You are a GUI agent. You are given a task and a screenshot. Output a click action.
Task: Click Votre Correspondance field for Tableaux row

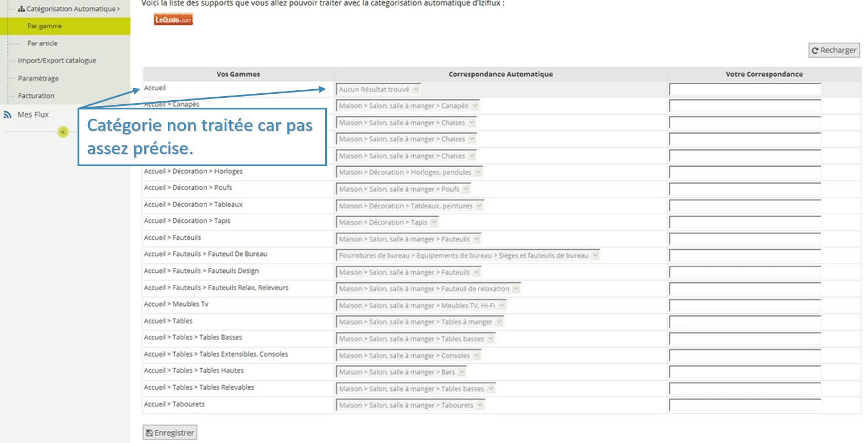pyautogui.click(x=745, y=206)
